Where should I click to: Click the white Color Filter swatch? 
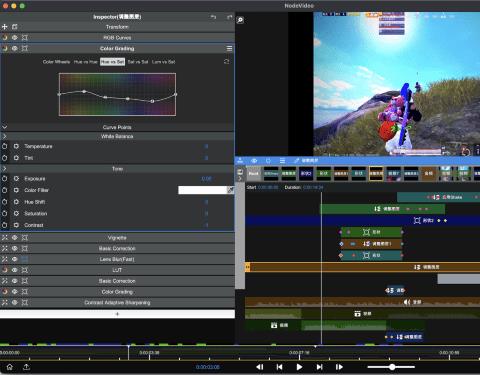[203, 190]
